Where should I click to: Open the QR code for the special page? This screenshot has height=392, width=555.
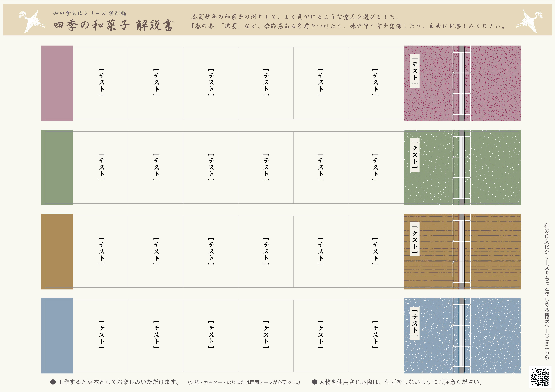[540, 377]
